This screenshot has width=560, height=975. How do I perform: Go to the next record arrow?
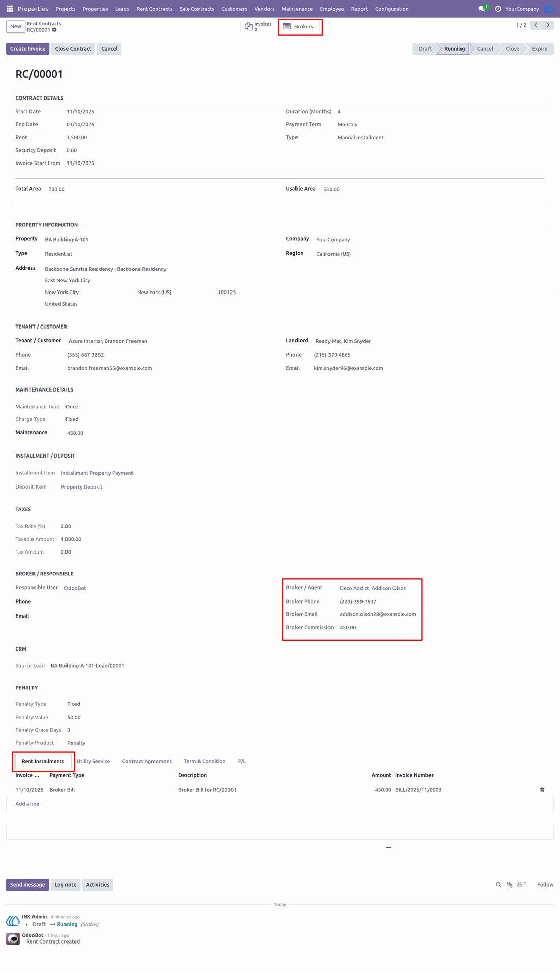pos(548,25)
